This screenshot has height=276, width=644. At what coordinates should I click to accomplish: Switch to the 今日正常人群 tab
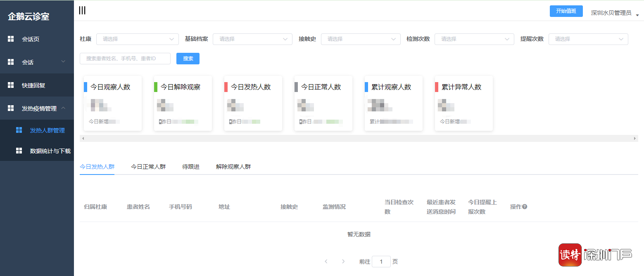tap(148, 167)
